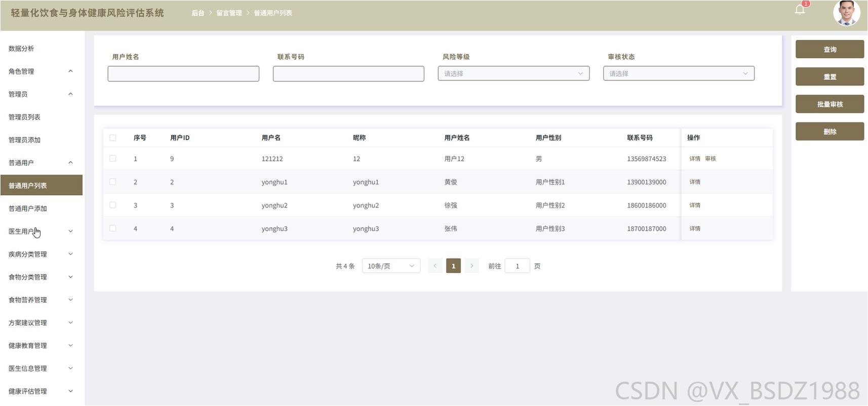Click the 前往 page number input
The width and height of the screenshot is (868, 406).
(x=518, y=266)
